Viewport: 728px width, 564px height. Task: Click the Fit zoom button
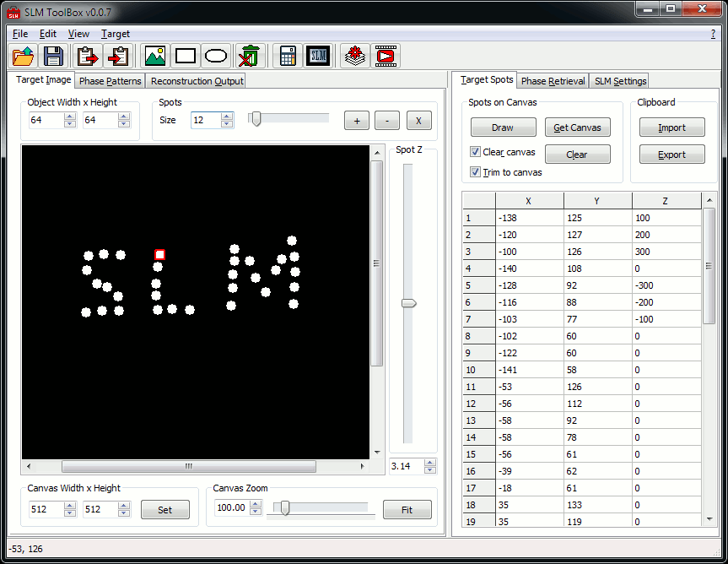[407, 510]
